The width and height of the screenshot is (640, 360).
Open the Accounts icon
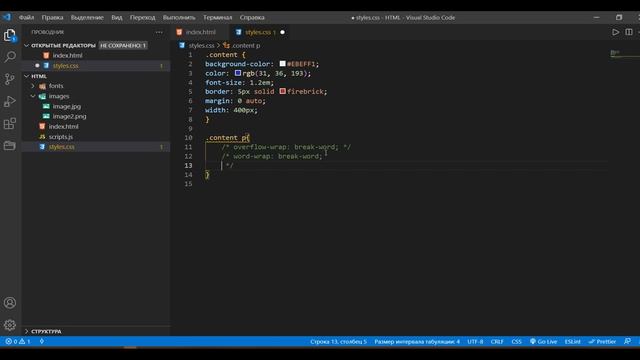coord(10,303)
